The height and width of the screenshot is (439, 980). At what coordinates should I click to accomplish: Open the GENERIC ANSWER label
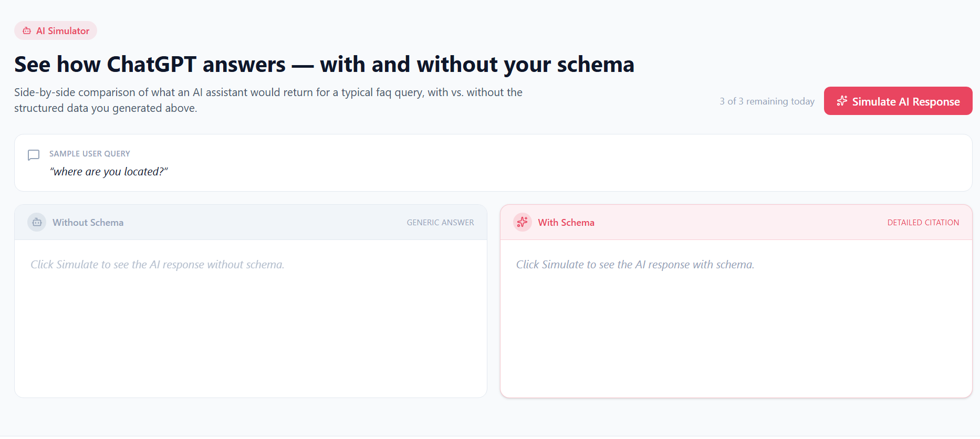pyautogui.click(x=440, y=222)
